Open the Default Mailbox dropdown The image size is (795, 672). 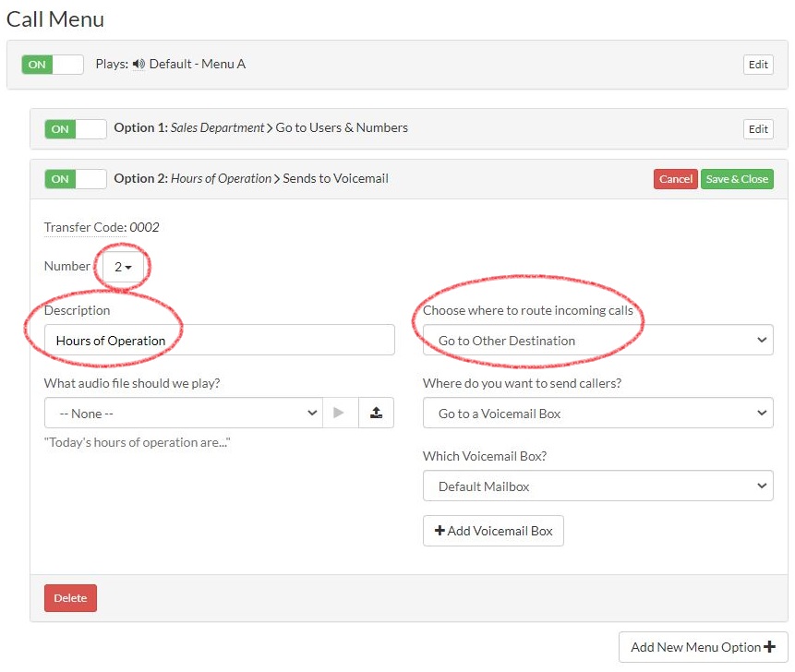[597, 486]
